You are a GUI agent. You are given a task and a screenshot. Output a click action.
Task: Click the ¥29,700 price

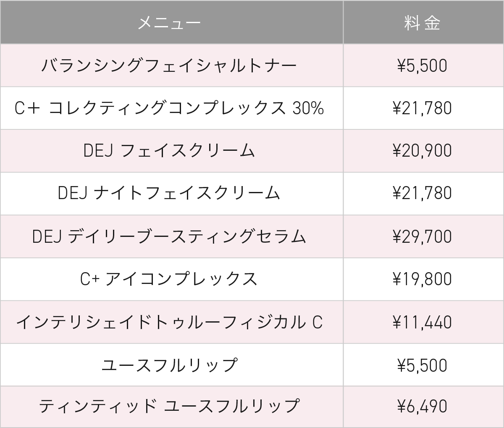click(x=422, y=236)
